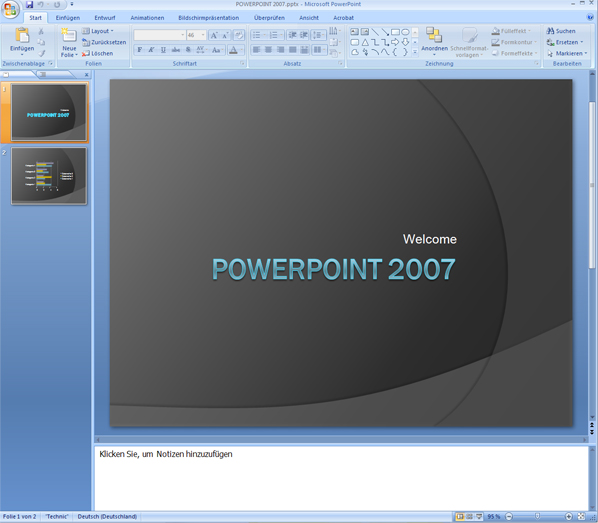Undo the last action
The image size is (598, 523).
40,5
